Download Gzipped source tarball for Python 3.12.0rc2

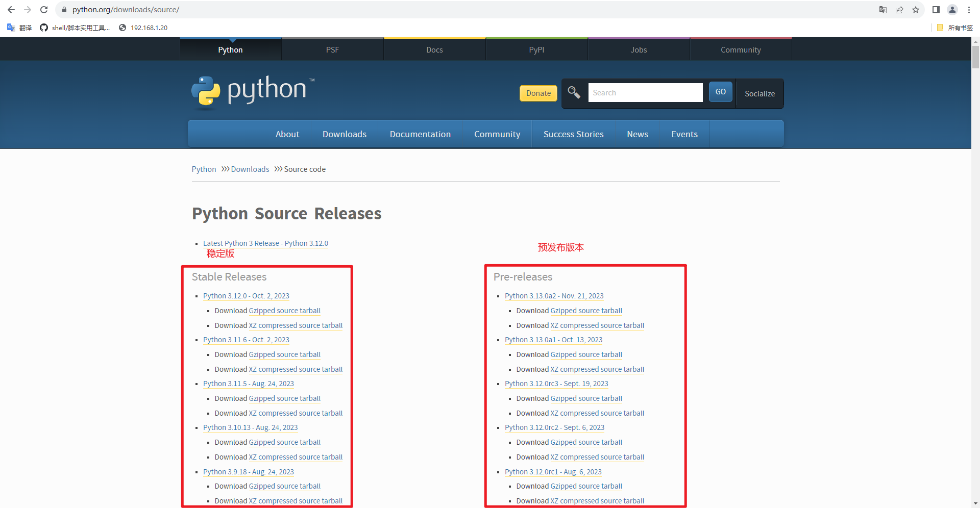click(x=586, y=442)
